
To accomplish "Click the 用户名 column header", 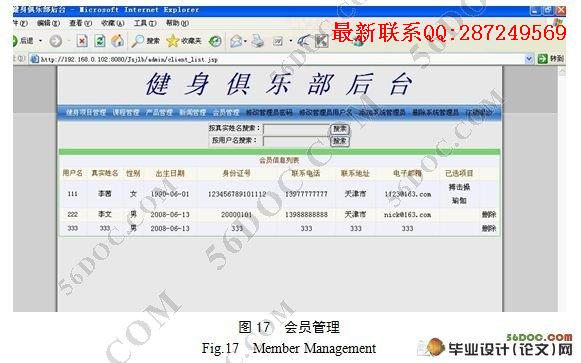I will (x=73, y=173).
